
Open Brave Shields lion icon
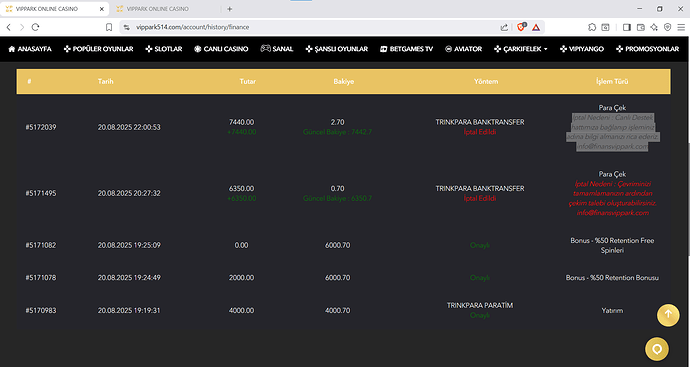click(x=521, y=27)
